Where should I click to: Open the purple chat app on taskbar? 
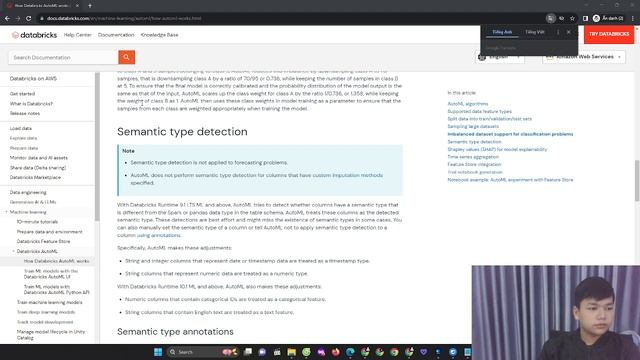click(x=262, y=352)
